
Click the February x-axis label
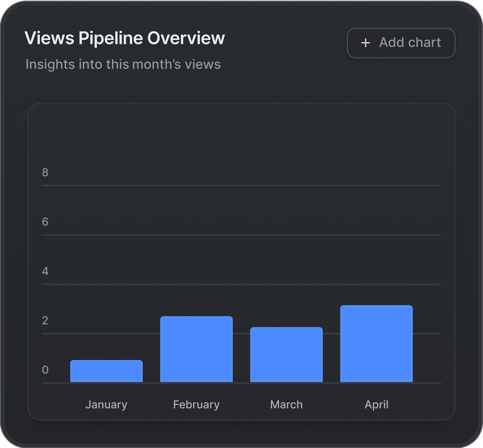click(x=196, y=405)
